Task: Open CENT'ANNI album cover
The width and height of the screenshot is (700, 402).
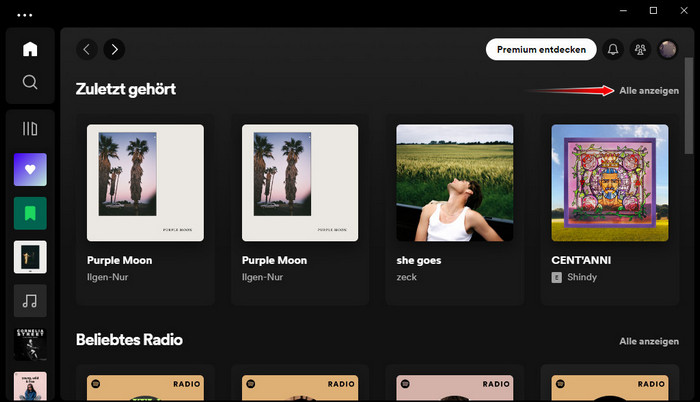Action: [610, 183]
